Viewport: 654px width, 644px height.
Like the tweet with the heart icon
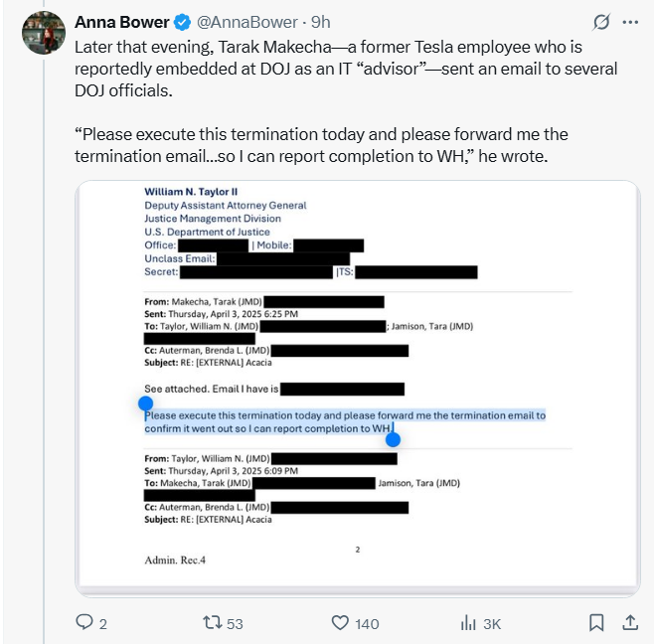point(340,623)
